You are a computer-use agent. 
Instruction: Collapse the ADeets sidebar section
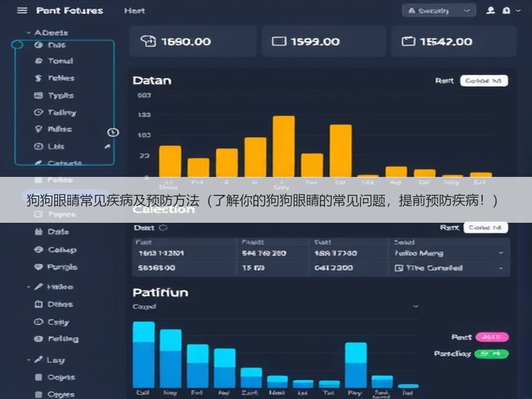pos(29,33)
